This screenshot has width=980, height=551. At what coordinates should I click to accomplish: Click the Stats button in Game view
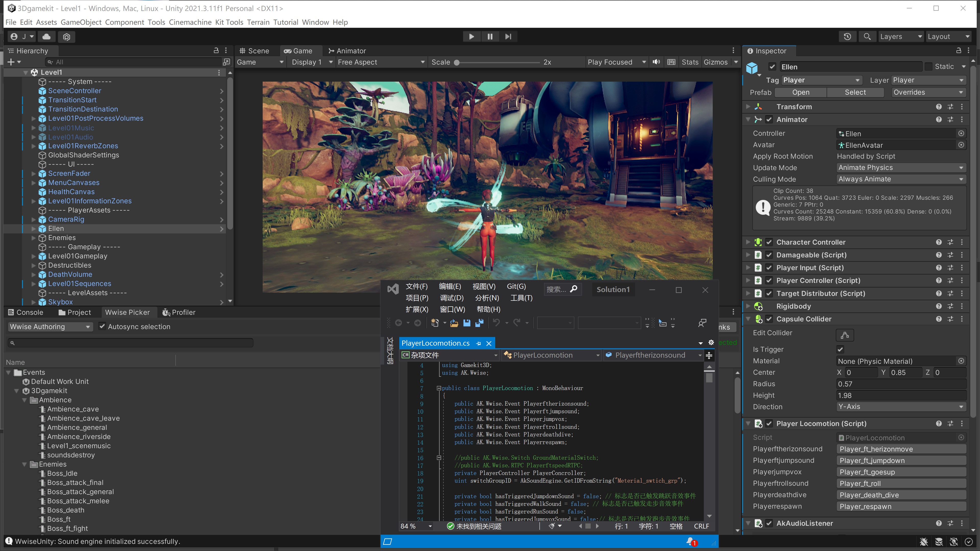(x=689, y=62)
